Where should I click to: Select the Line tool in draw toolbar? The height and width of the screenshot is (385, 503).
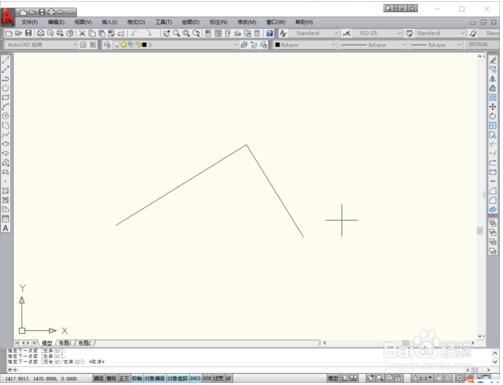tap(6, 60)
